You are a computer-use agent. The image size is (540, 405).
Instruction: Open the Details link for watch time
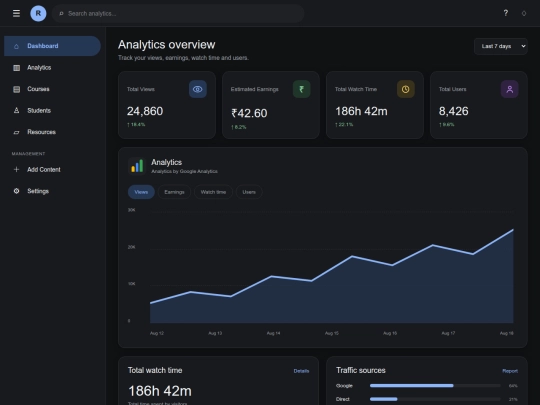point(301,371)
